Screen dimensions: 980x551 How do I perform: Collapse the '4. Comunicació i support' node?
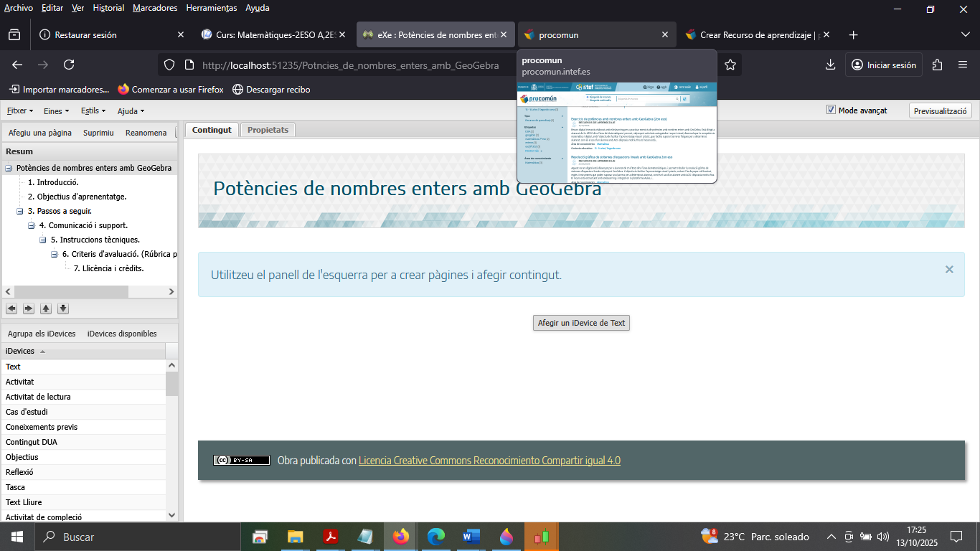coord(32,225)
